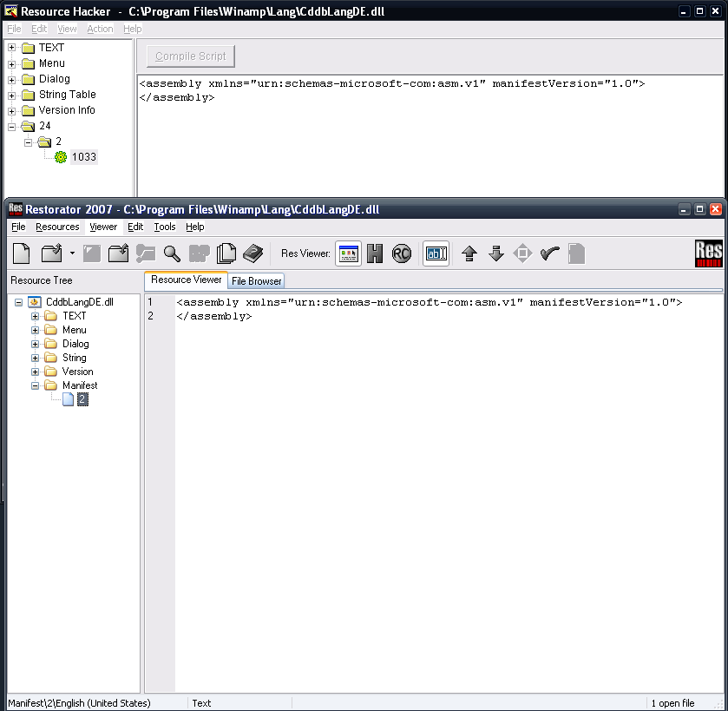Open Resource Hacker Action menu

point(100,29)
